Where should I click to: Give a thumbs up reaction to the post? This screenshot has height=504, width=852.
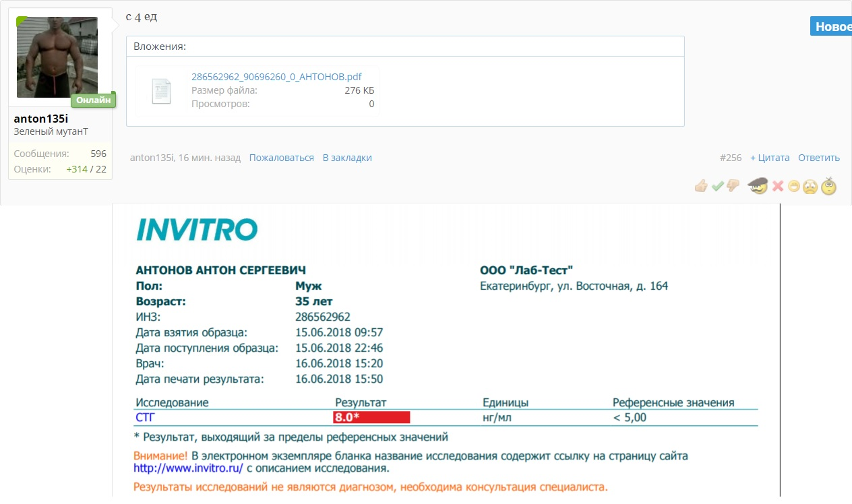tap(700, 186)
